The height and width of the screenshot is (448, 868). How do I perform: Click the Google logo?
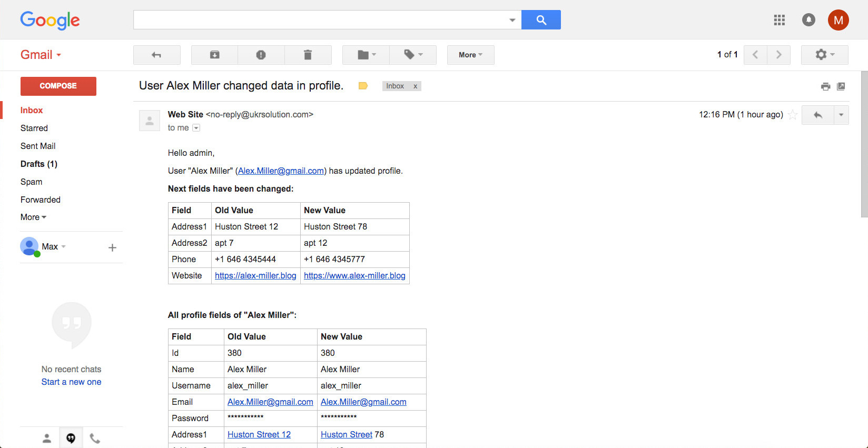click(x=50, y=20)
